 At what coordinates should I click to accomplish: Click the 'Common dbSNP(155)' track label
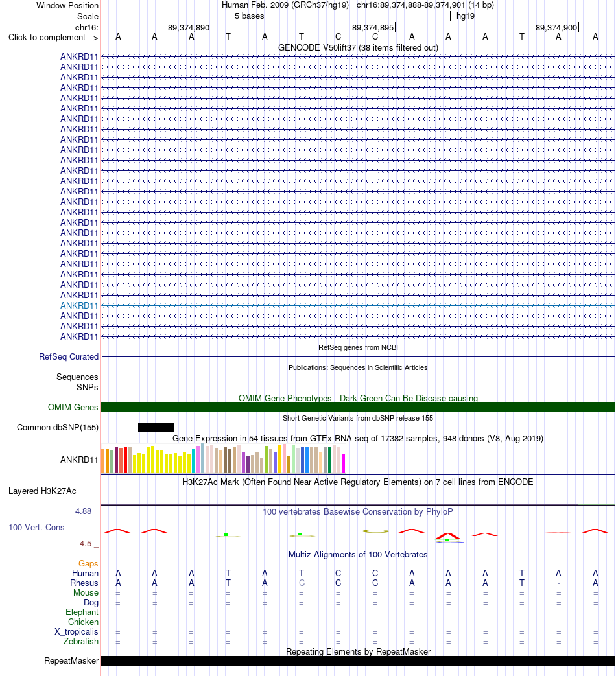click(x=57, y=428)
